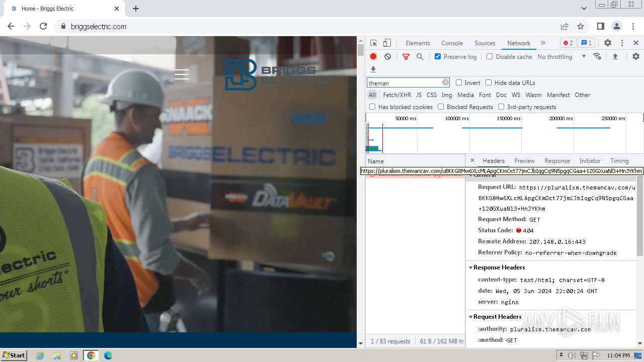Filter requests by Manifest type
This screenshot has width=644, height=362.
point(558,95)
